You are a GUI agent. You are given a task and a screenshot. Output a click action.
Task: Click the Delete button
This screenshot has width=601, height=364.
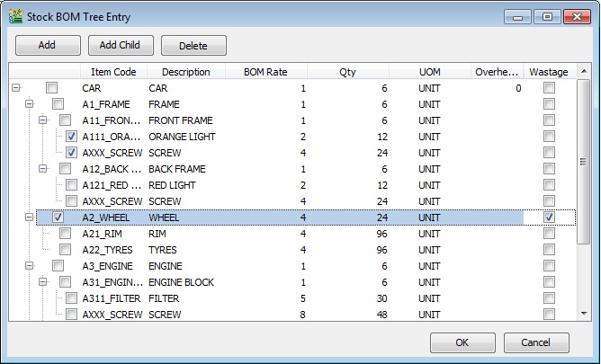click(x=193, y=45)
